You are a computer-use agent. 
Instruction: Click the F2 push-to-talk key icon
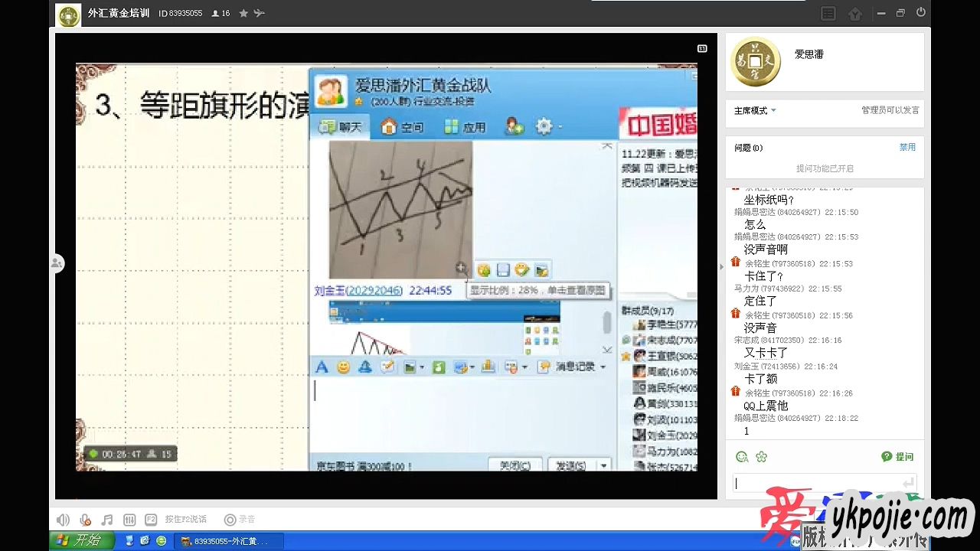(x=151, y=520)
